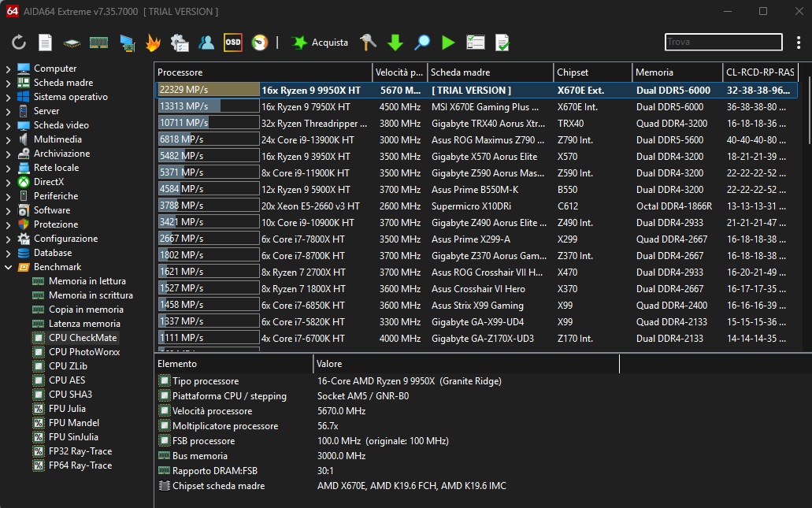Screen dimensions: 812x508
Task: Expand the Multimedia tree node
Action: tap(9, 139)
